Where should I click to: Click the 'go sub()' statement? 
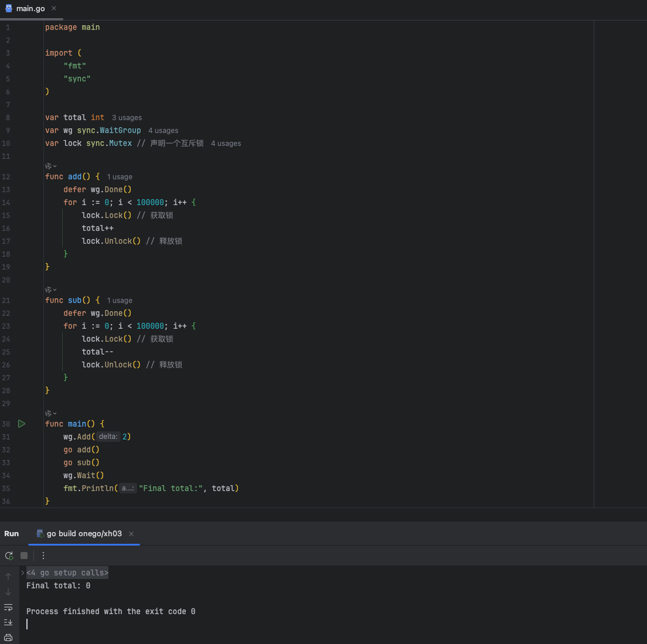pos(81,462)
